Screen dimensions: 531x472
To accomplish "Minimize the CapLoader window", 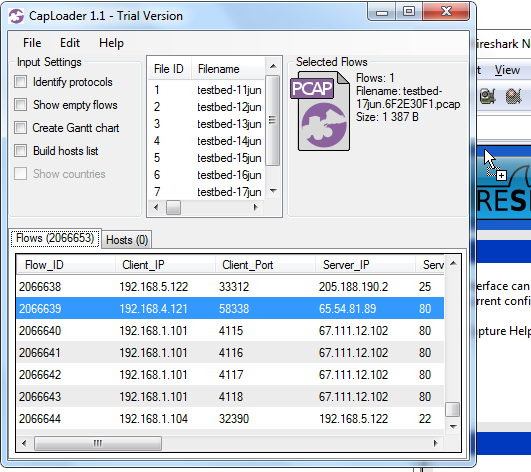I will pyautogui.click(x=382, y=12).
